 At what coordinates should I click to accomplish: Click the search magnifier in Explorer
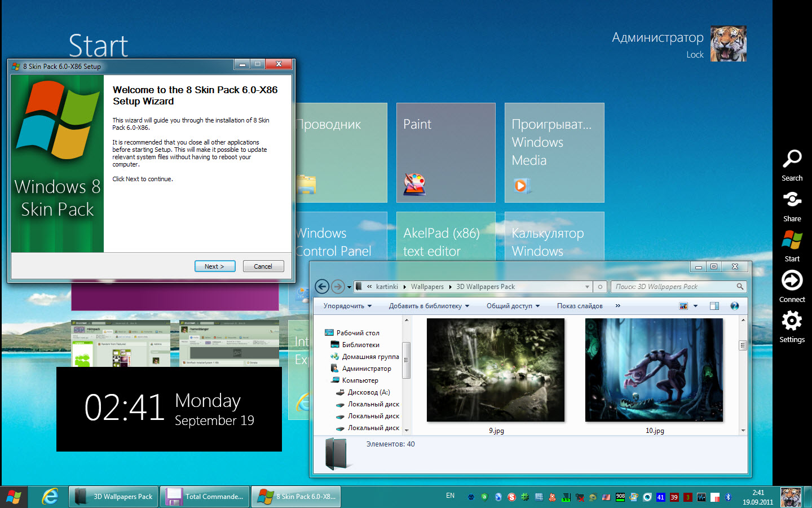[x=740, y=287]
